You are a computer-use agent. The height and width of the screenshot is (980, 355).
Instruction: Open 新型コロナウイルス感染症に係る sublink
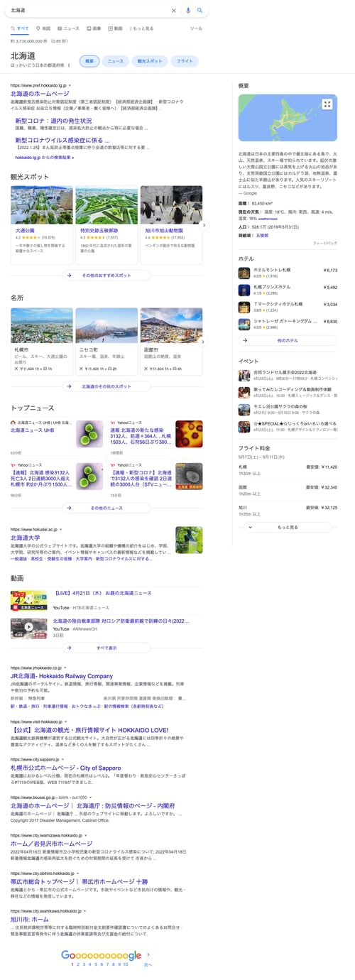(62, 140)
